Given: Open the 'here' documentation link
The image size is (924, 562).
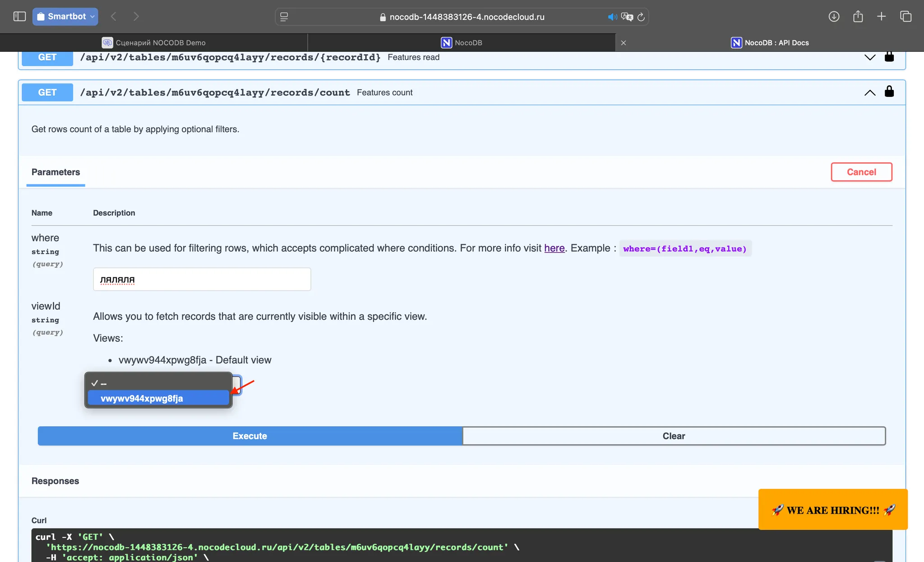Looking at the screenshot, I should 554,248.
